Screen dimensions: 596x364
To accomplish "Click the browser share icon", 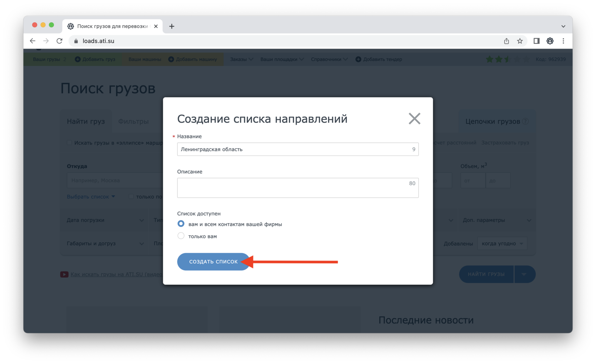I will click(x=506, y=41).
